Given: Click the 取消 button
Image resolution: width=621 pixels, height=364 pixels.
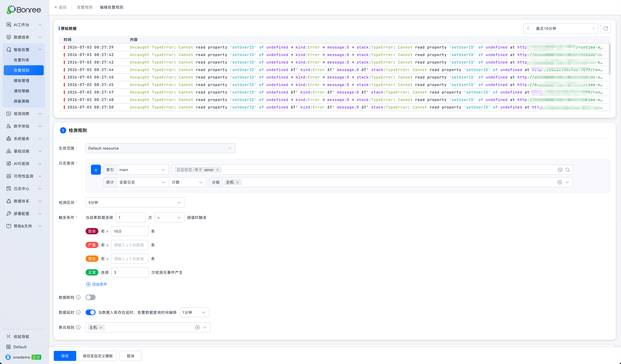Looking at the screenshot, I should coord(130,356).
